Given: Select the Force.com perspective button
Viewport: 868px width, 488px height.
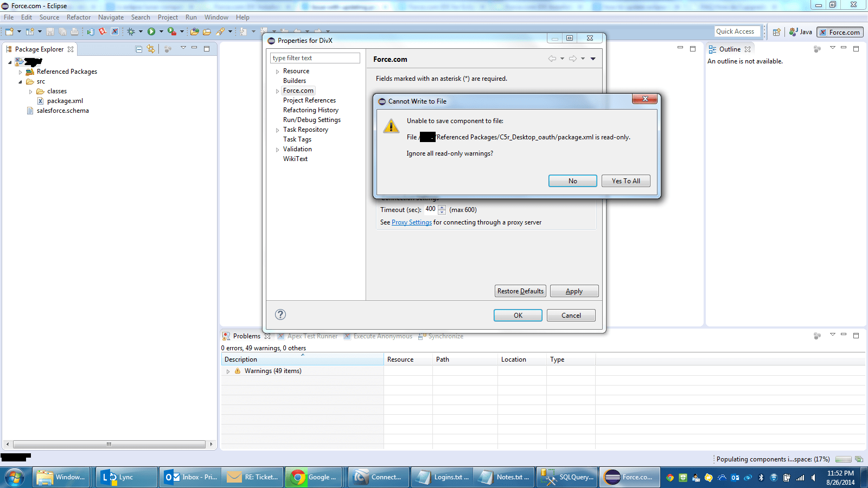Looking at the screenshot, I should [x=840, y=31].
